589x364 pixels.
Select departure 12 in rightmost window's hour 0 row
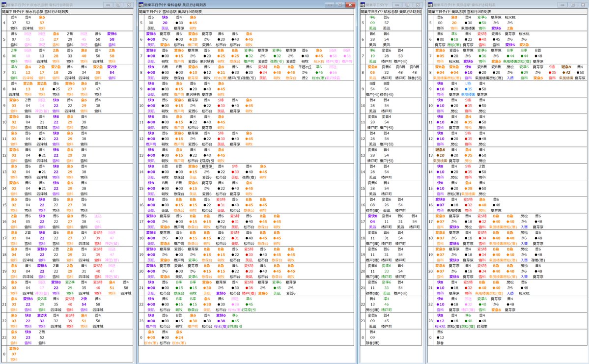pos(440,337)
